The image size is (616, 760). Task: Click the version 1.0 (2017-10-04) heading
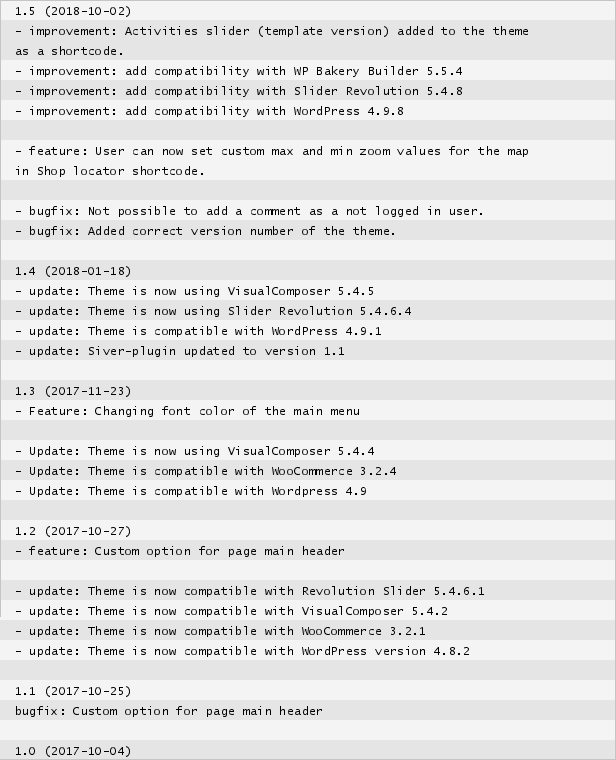[72, 751]
